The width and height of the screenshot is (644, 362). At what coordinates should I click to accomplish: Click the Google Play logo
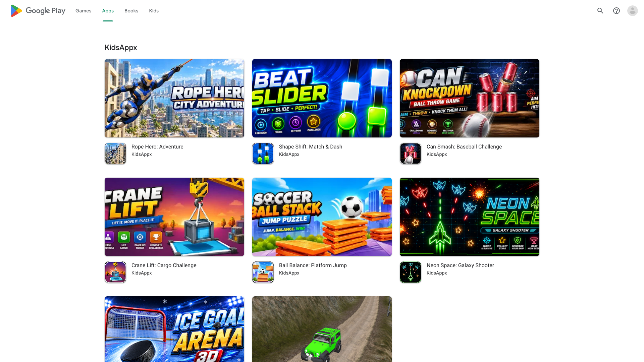point(38,11)
